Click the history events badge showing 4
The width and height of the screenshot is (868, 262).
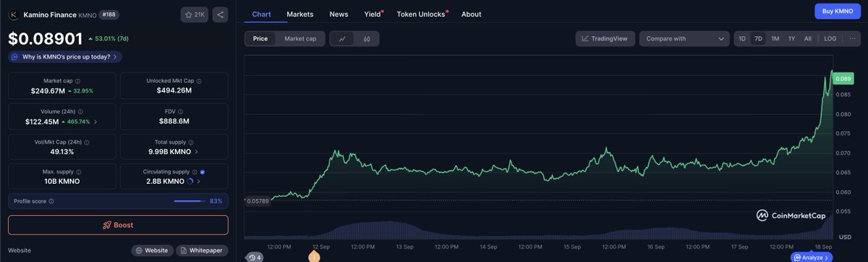[254, 257]
